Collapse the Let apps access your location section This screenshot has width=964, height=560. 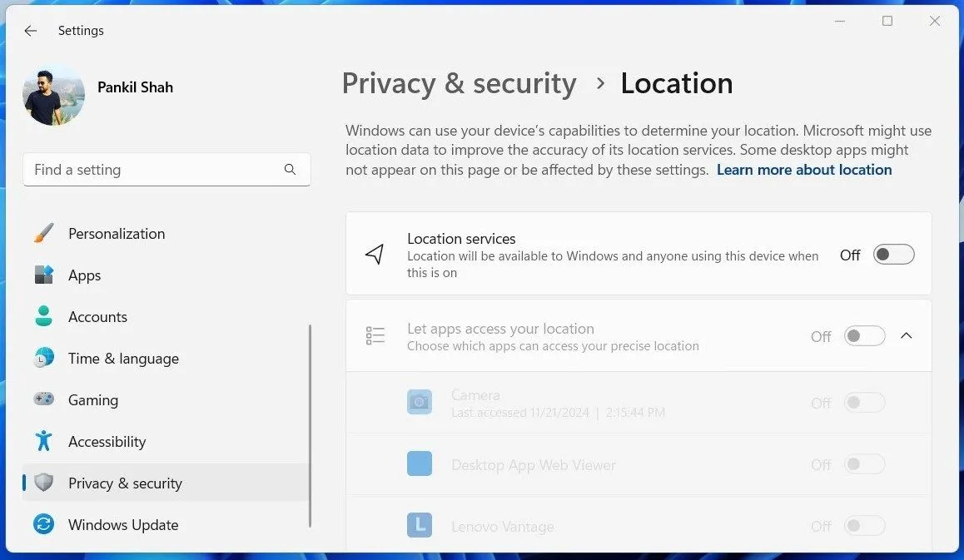click(x=907, y=335)
